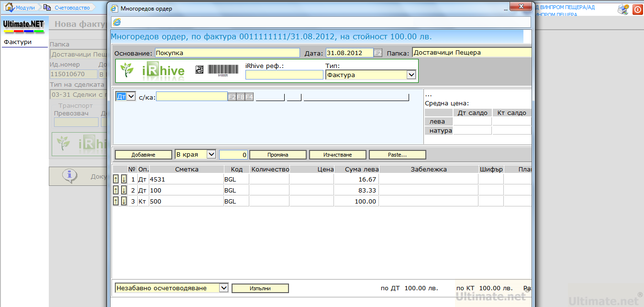Click the ВИНПРОМ ПЕЩЕРА/АД link at top

566,7
